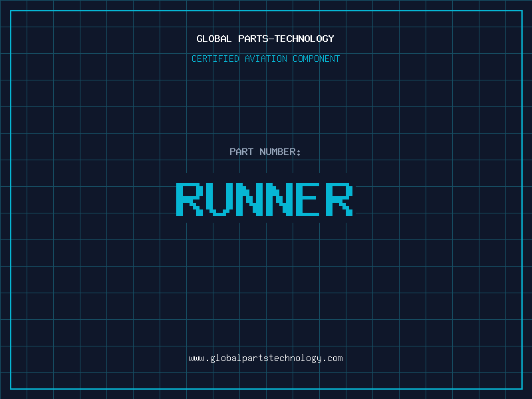Click the letter U in RUNNER
Screen dimensions: 532x399
[219, 199]
